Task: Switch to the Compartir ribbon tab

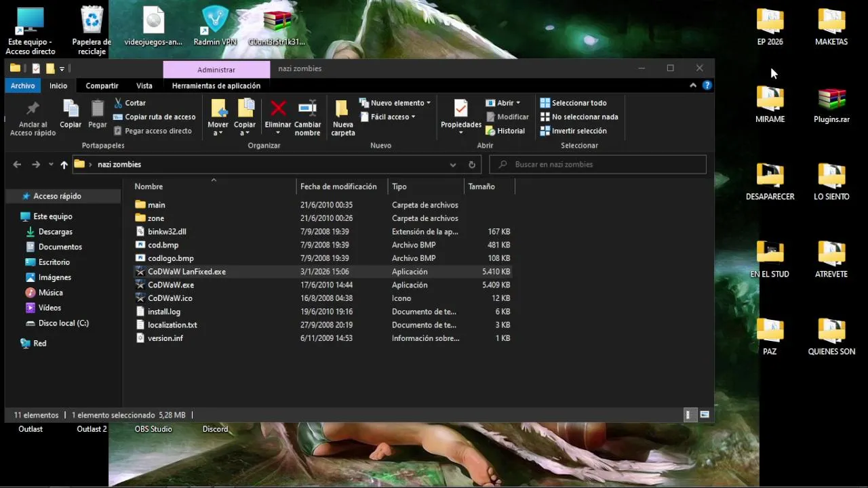Action: tap(102, 85)
